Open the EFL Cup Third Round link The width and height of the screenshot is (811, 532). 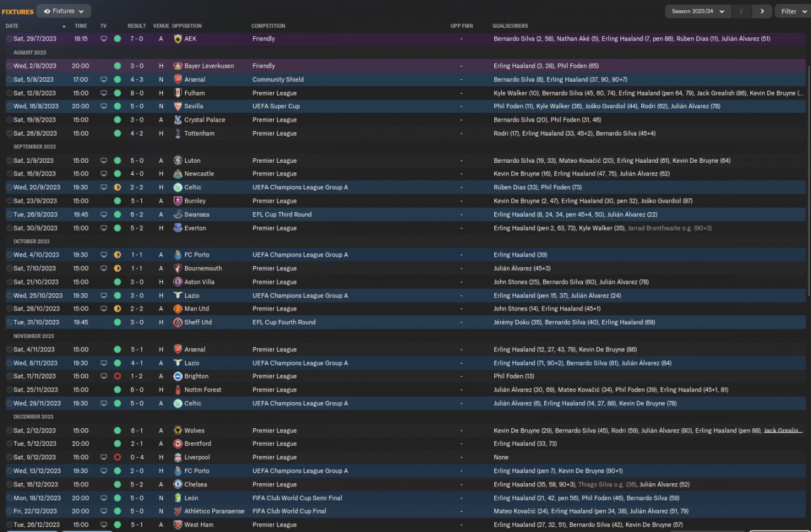282,215
